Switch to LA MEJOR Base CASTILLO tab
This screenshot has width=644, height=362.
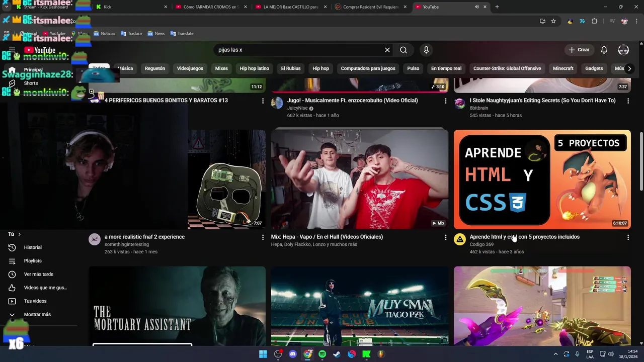coord(291,7)
